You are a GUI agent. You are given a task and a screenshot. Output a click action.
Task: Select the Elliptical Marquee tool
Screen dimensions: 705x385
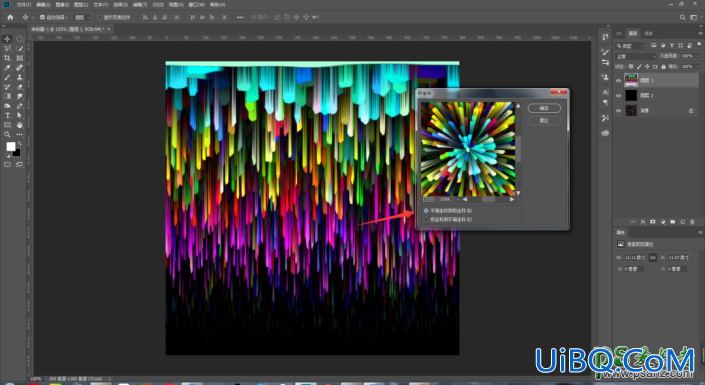click(20, 39)
